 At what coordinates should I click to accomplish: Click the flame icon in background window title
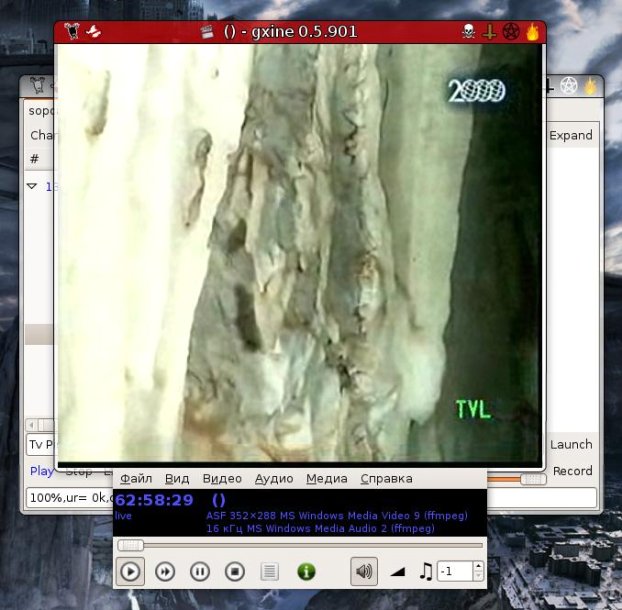click(x=590, y=86)
